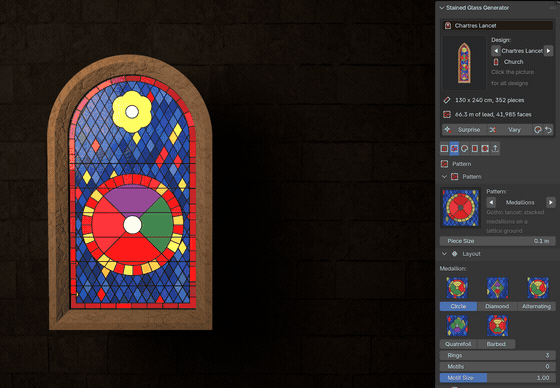Click the lead and faces stats icon
Screen dimensions: 560x388
(x=447, y=114)
